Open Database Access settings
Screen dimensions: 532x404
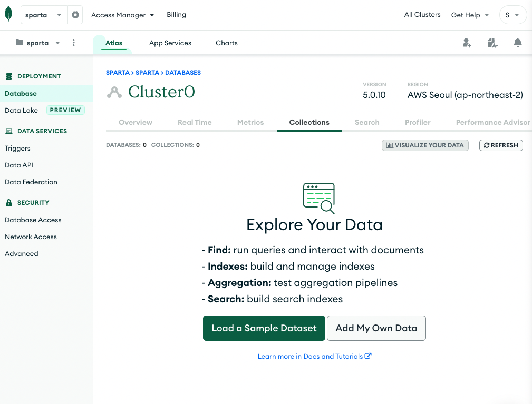click(33, 220)
